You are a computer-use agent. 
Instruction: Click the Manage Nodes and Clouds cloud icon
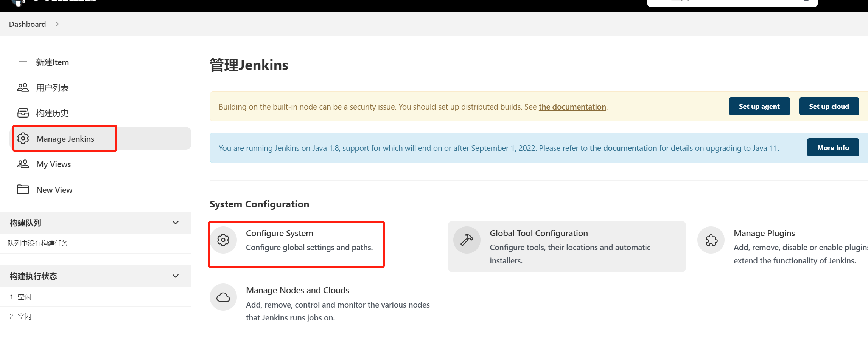pos(223,297)
